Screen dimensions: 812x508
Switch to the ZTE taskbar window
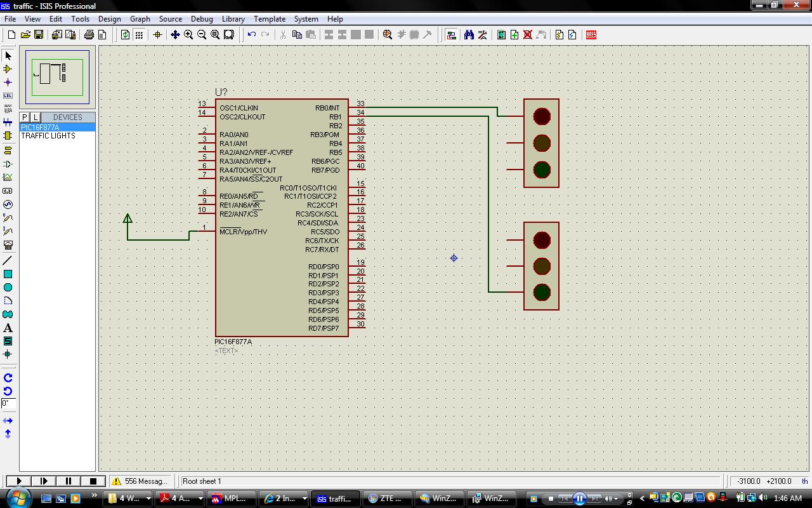[387, 498]
